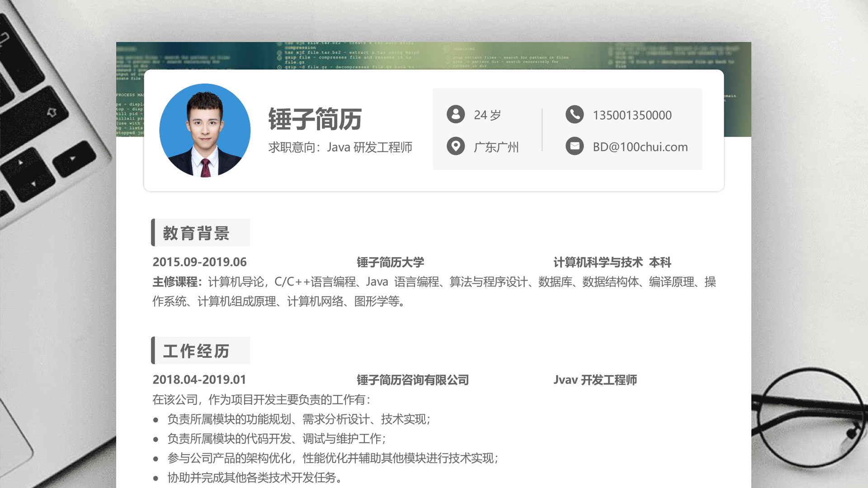The width and height of the screenshot is (868, 488).
Task: Click email address BD@100chui.com
Action: click(640, 147)
